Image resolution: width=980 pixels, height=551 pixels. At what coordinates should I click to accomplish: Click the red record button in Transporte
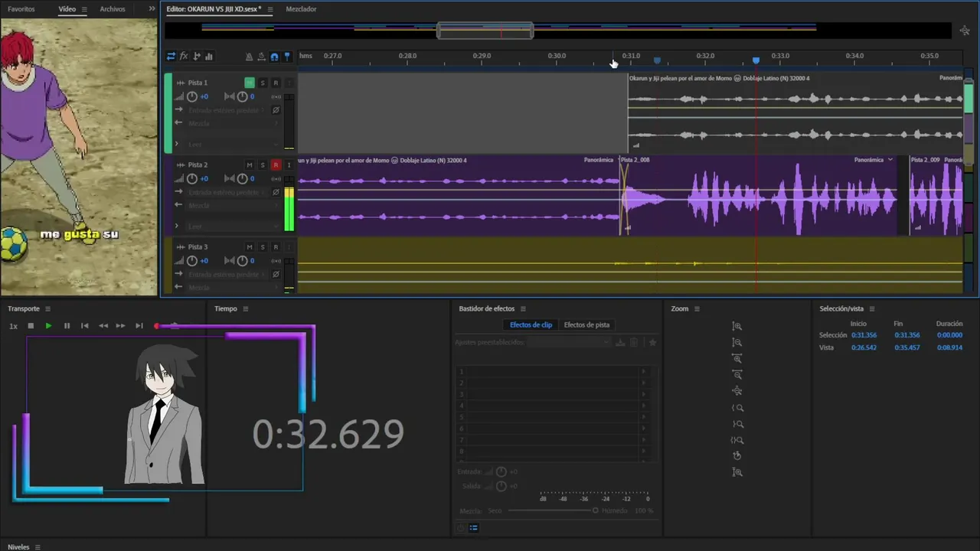click(x=157, y=326)
